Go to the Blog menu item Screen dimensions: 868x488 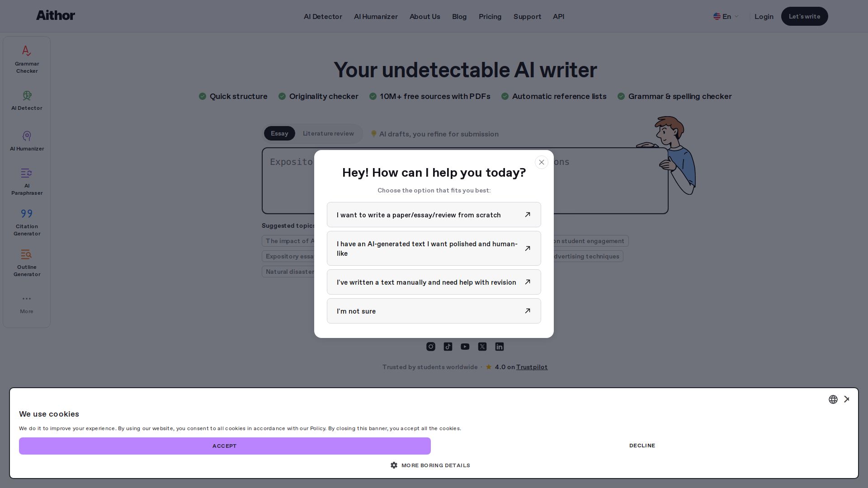[459, 16]
